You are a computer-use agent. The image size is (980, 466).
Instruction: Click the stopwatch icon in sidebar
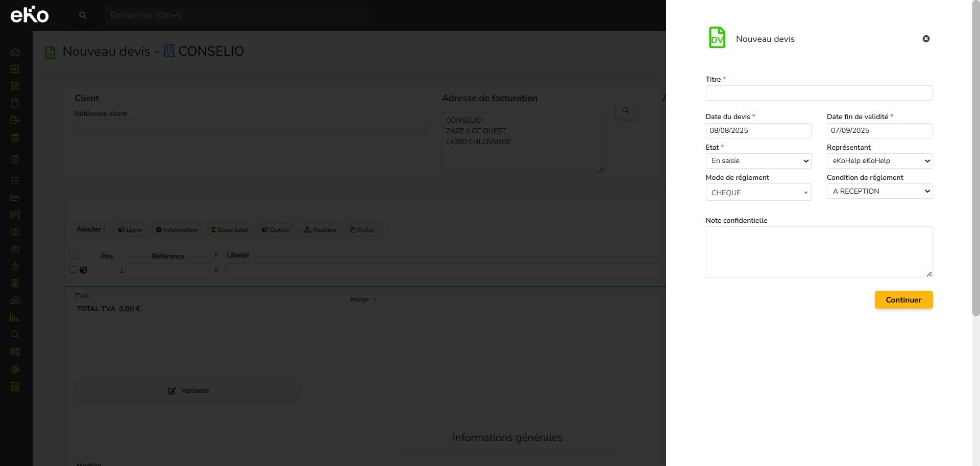15,266
